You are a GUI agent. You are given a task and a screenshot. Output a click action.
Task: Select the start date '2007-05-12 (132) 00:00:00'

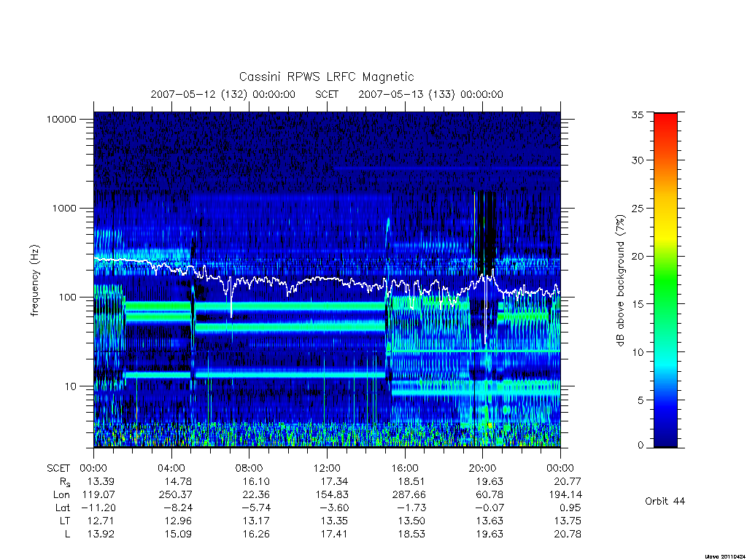[223, 94]
